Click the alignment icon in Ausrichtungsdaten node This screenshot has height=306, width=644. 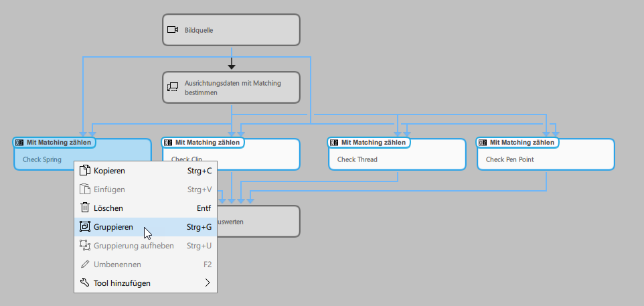point(172,87)
